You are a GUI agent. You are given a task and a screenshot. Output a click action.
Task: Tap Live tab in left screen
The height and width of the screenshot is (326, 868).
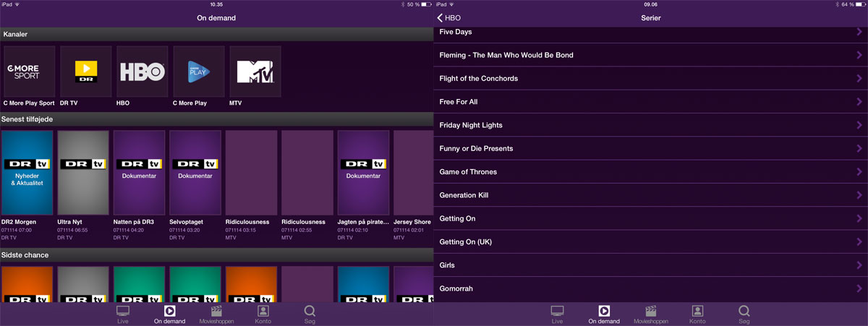[x=123, y=314]
